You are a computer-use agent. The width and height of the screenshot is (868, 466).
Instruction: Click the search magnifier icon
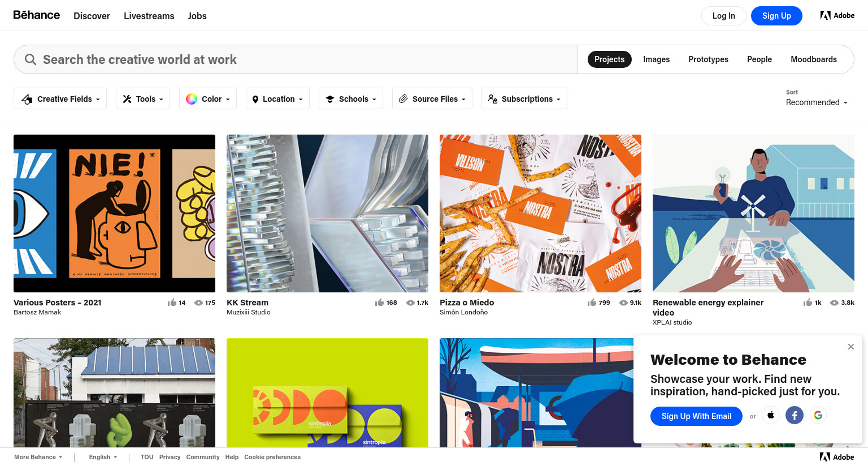coord(31,59)
